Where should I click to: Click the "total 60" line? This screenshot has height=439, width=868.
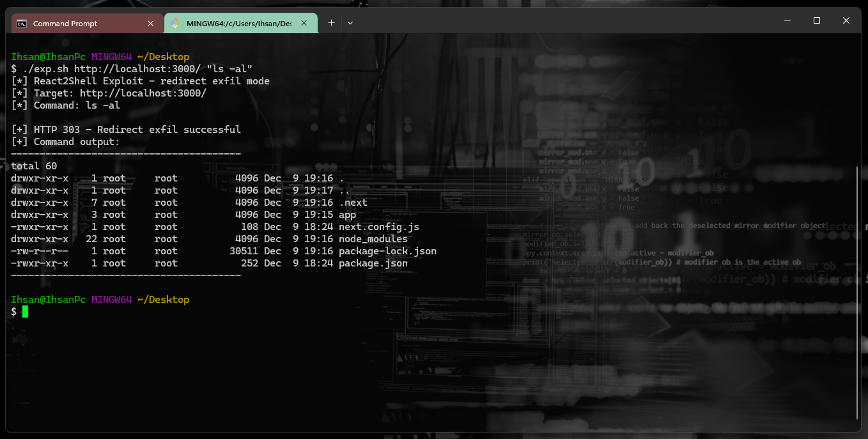pos(34,166)
